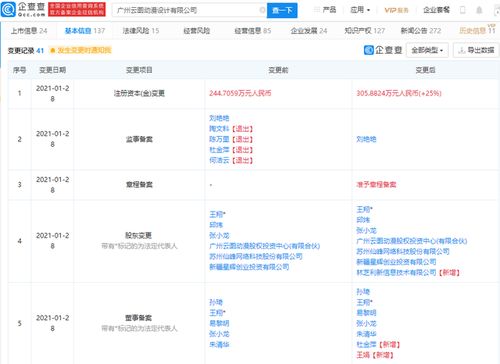This screenshot has height=364, width=500.
Task: Switch to the 经营风险 tab
Action: tap(196, 31)
